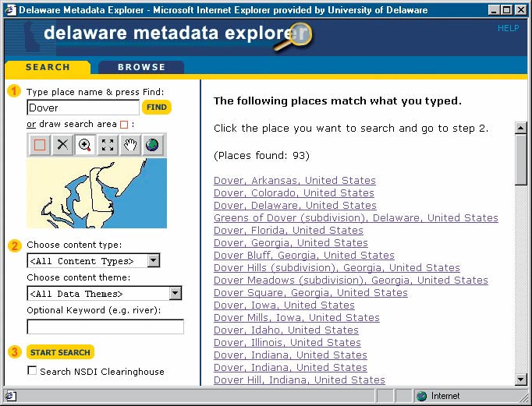Click the results scrollbar thumb
Image resolution: width=532 pixels, height=406 pixels.
pyautogui.click(x=520, y=159)
